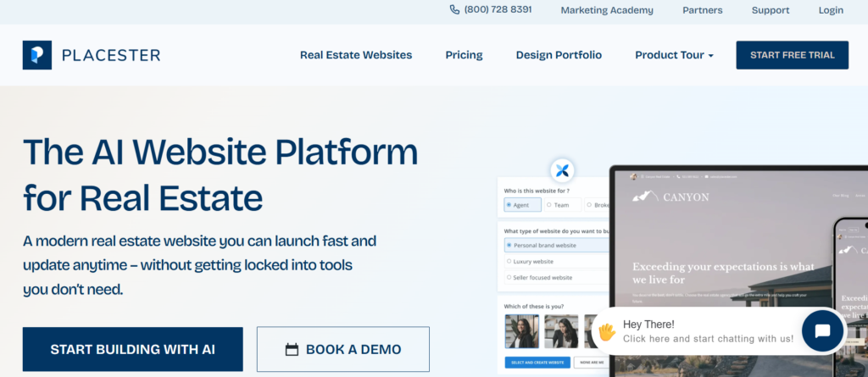Select the Team radio option
This screenshot has width=868, height=377.
563,205
